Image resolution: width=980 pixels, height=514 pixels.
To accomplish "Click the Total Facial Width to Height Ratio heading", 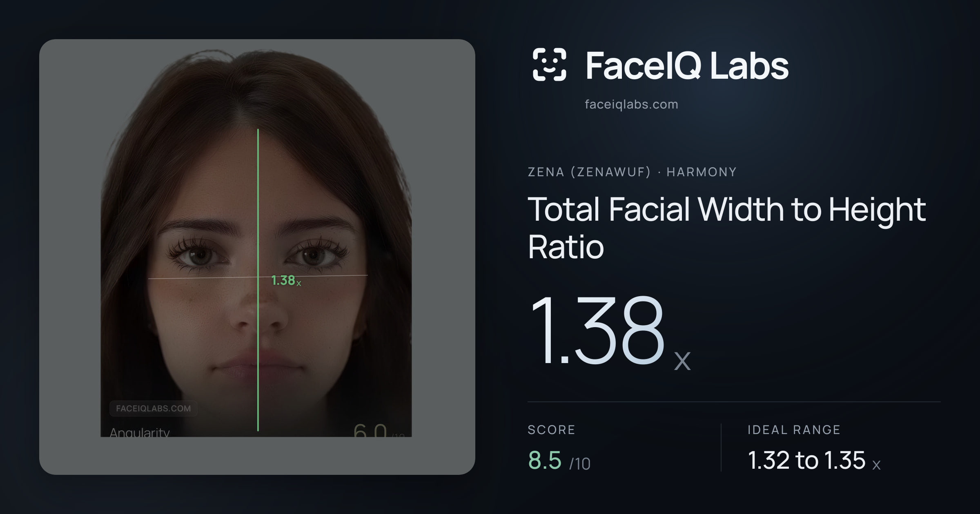I will [727, 228].
